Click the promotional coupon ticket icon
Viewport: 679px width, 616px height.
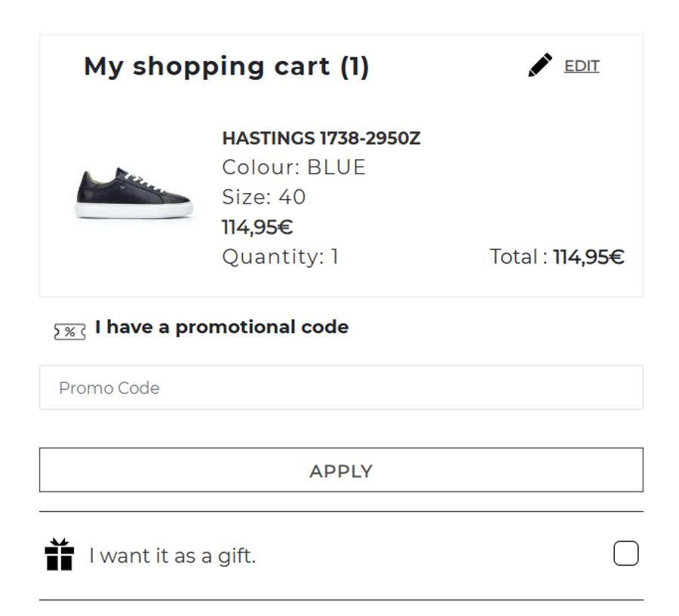click(x=69, y=331)
